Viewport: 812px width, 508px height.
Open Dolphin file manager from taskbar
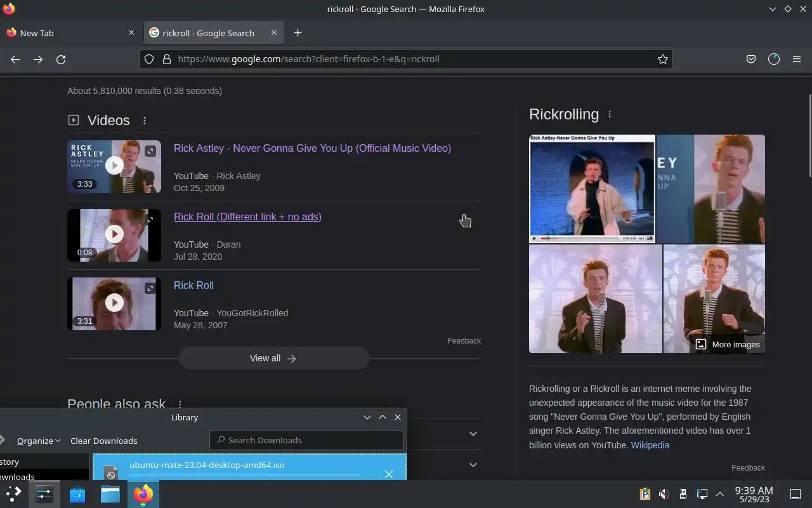110,493
